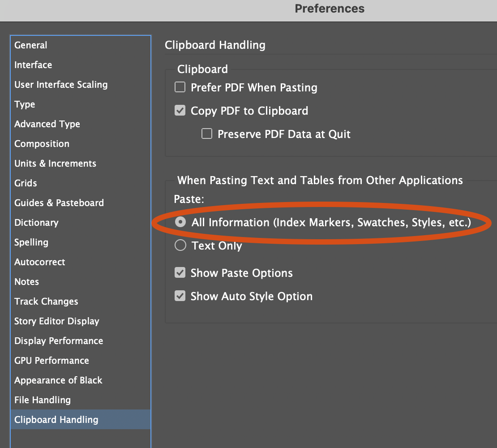Image resolution: width=497 pixels, height=448 pixels.
Task: Open File Handling preferences
Action: point(81,400)
